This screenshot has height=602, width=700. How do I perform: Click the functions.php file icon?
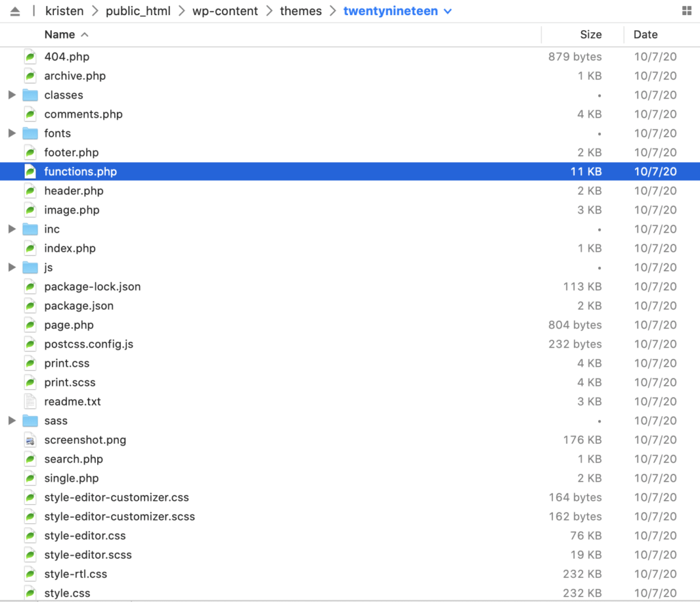click(x=30, y=172)
